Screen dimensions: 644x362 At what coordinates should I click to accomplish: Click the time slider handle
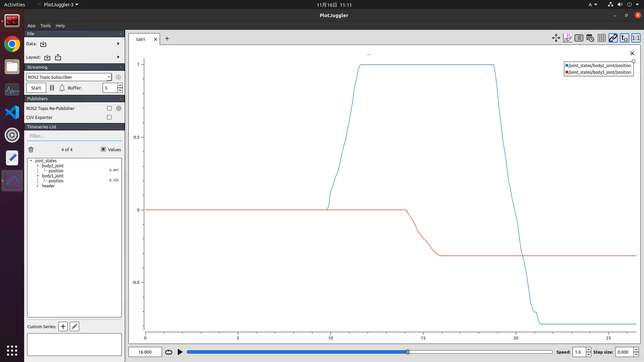[x=408, y=352]
